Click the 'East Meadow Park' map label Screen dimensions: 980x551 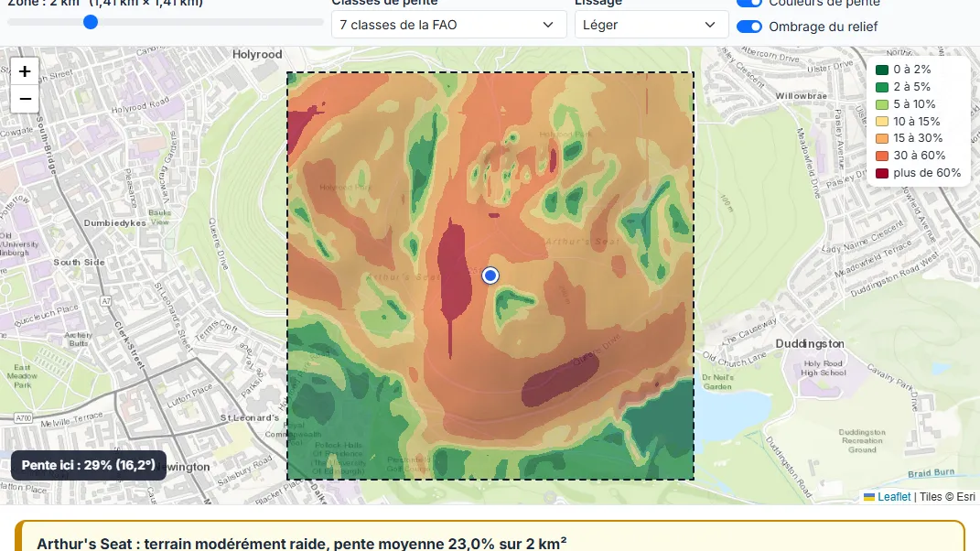pyautogui.click(x=22, y=376)
